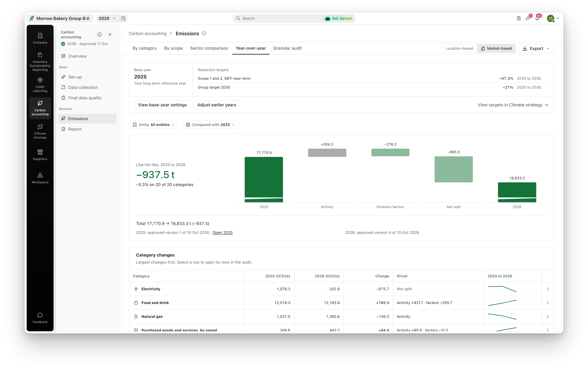Viewport: 588px width, 369px height.
Task: Click the info icon next to Emissions title
Action: coord(204,33)
